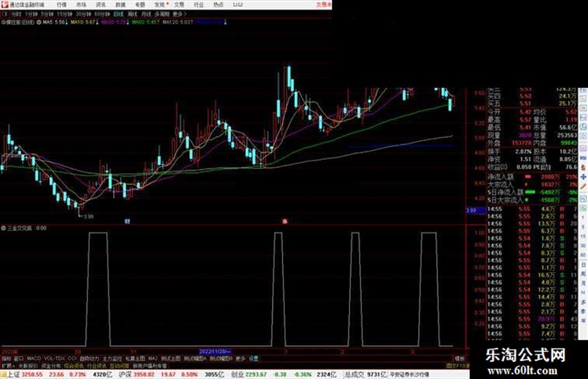Image resolution: width=588 pixels, height=379 pixels.
Task: Click the MA60 moving average value
Action: tap(146, 22)
